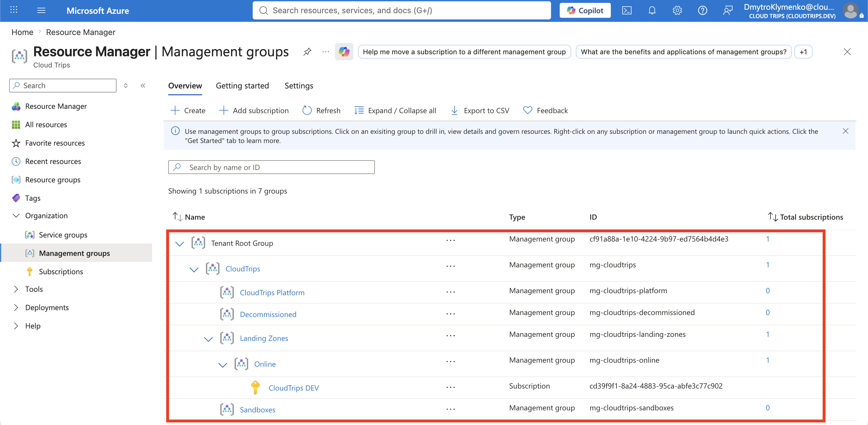
Task: Open the Azure apps grid launcher
Action: (x=14, y=10)
